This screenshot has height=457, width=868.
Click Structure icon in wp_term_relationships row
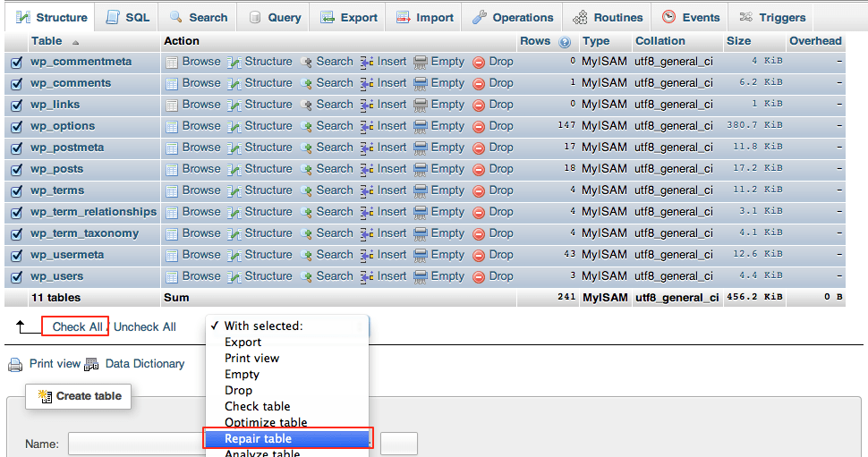coord(234,213)
